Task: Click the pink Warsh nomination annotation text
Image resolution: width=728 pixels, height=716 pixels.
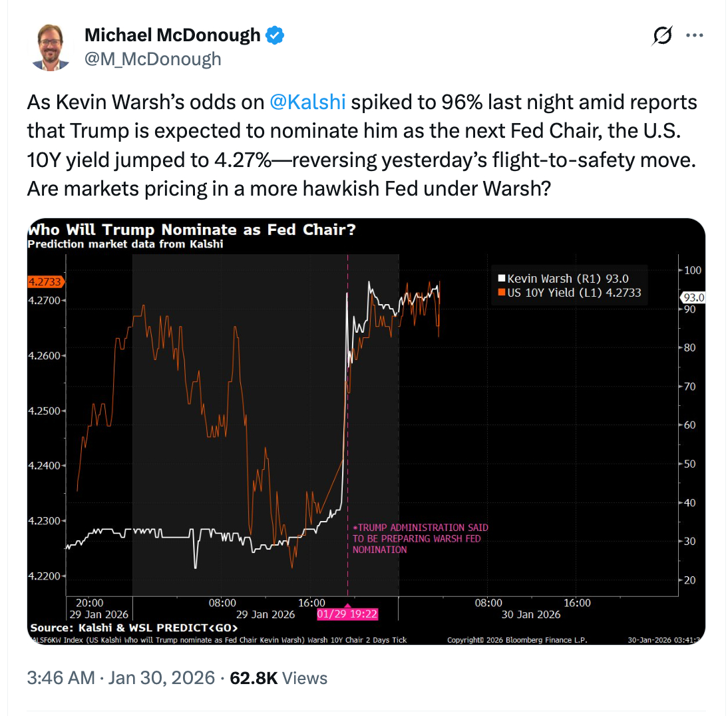Action: pyautogui.click(x=419, y=538)
